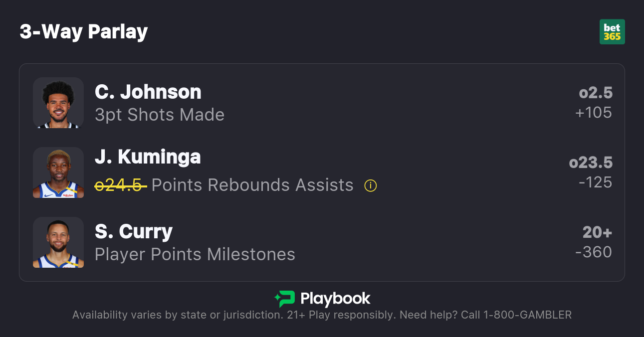Select the S. Curry player name

[x=134, y=232]
